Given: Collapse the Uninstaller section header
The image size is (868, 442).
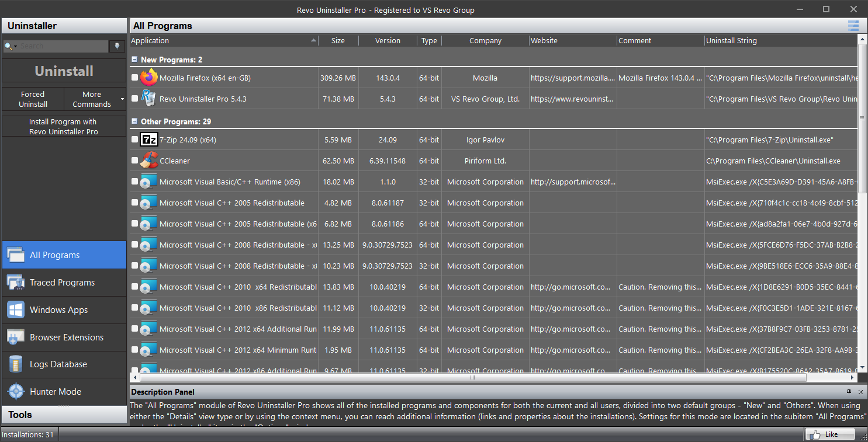Looking at the screenshot, I should click(64, 26).
